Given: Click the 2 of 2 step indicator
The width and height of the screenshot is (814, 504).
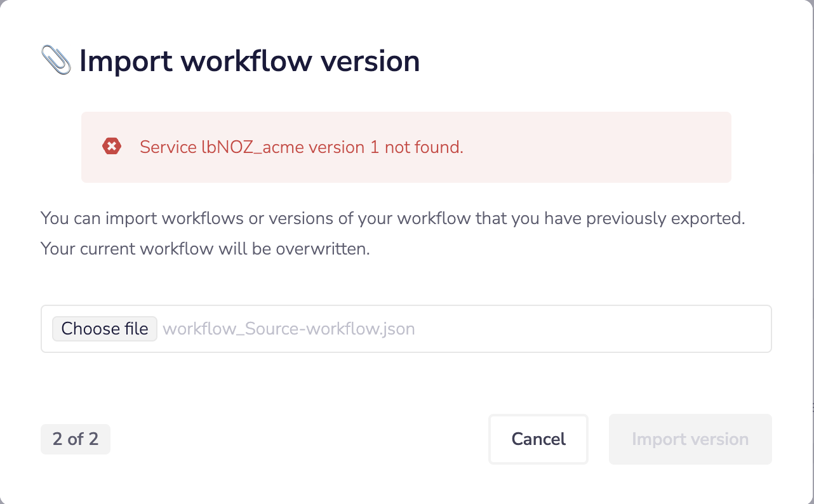Looking at the screenshot, I should click(x=76, y=439).
